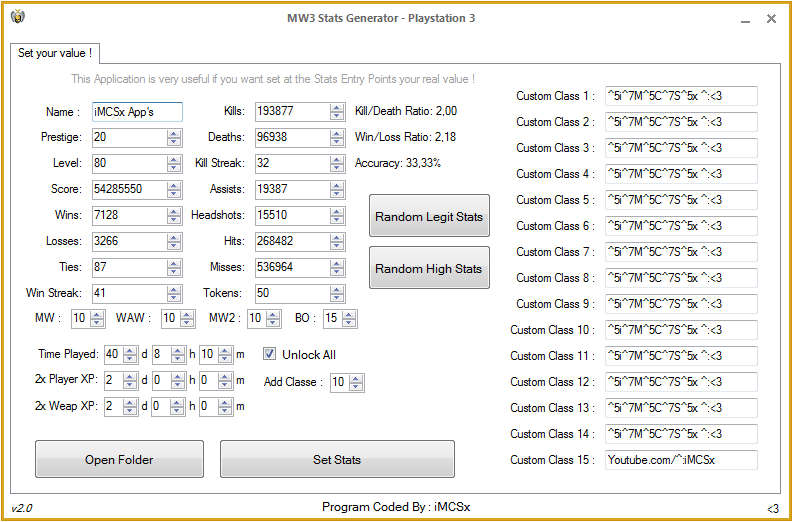
Task: Click the Random Legit Stats button
Action: tap(429, 216)
